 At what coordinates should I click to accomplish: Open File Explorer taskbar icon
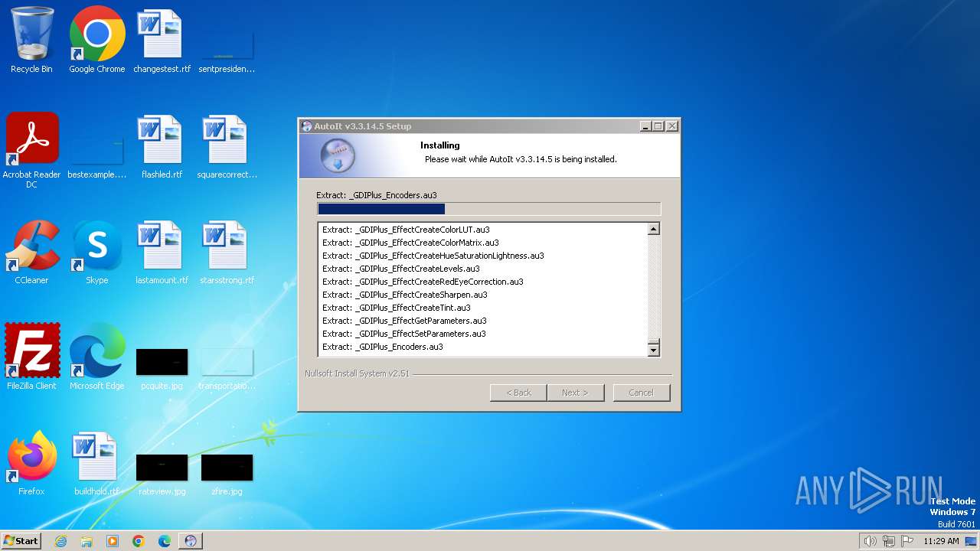click(x=87, y=541)
